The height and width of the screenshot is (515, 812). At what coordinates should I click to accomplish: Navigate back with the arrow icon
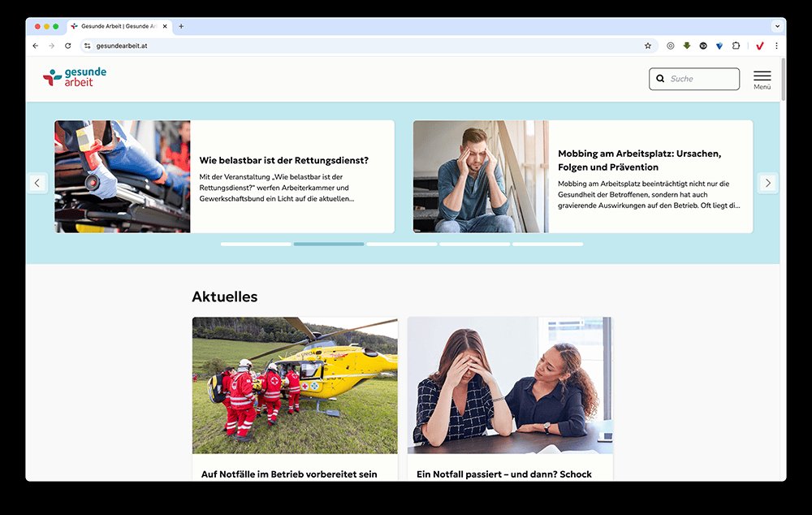tap(34, 46)
